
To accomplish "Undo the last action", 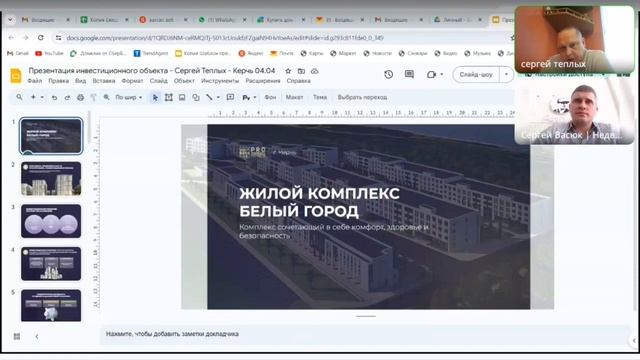I will pyautogui.click(x=54, y=98).
